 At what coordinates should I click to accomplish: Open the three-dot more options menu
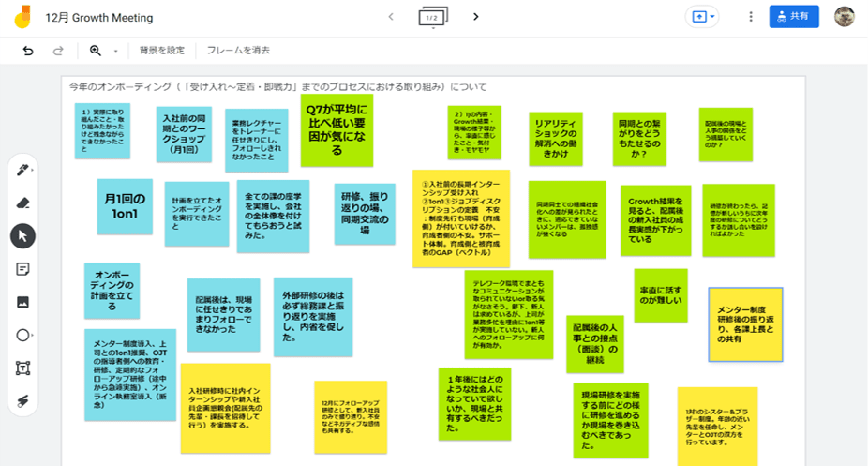coord(750,17)
